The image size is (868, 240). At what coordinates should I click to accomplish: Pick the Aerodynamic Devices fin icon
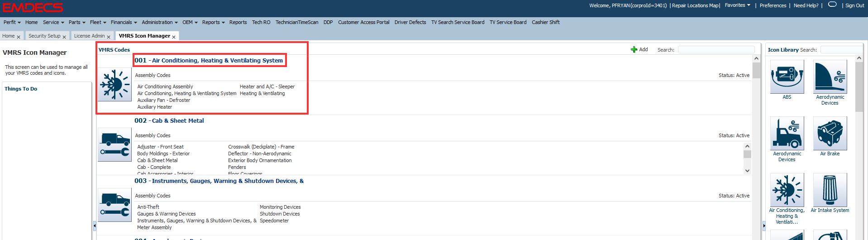830,77
